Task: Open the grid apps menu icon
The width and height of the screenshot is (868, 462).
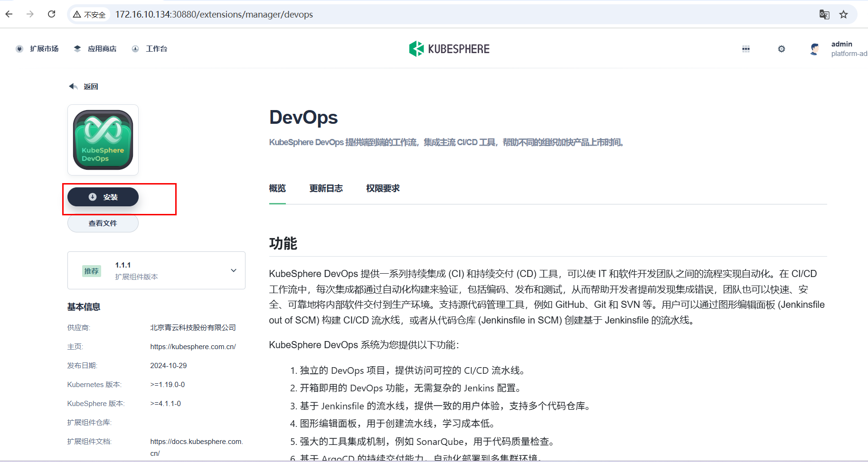Action: 746,49
